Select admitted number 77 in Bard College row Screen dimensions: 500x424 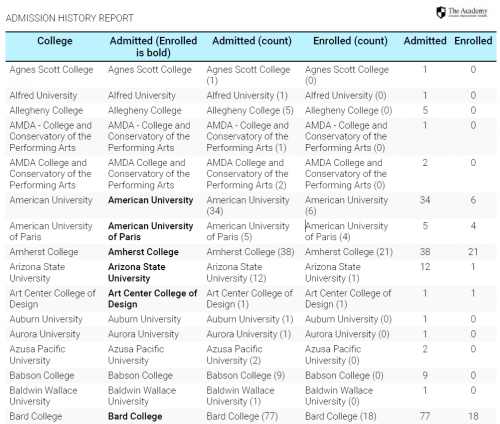pos(425,416)
